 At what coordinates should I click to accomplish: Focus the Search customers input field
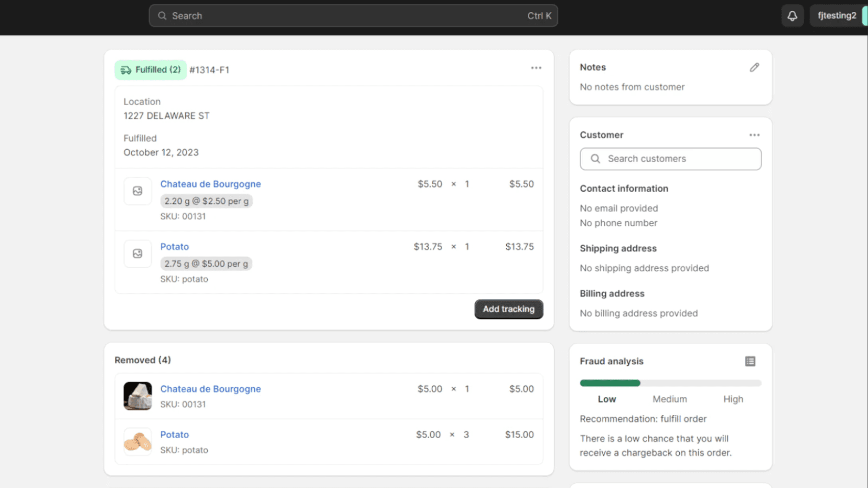tap(678, 159)
